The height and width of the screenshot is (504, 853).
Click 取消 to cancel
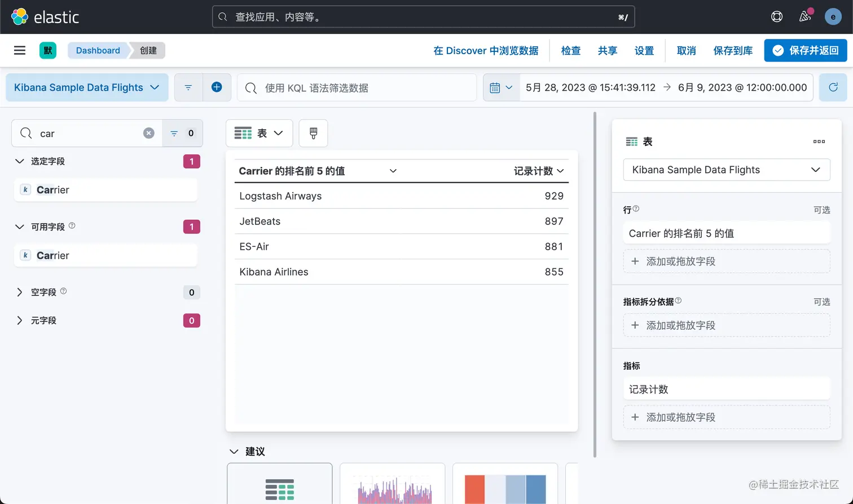pos(686,51)
